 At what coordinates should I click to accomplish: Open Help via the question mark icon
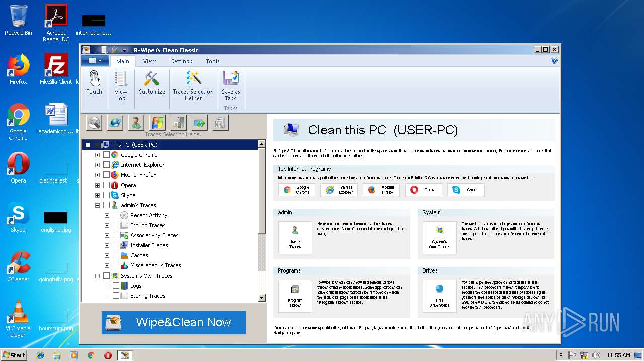(554, 61)
